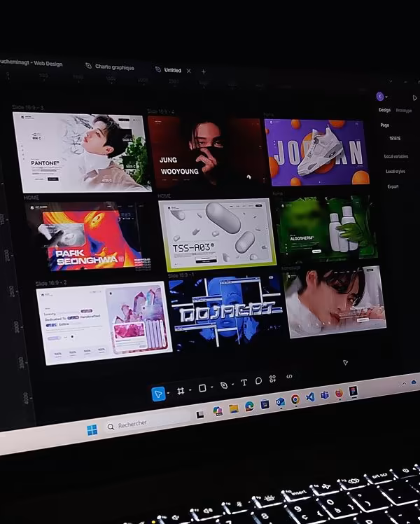Click the Figma taskbar icon

(x=353, y=391)
